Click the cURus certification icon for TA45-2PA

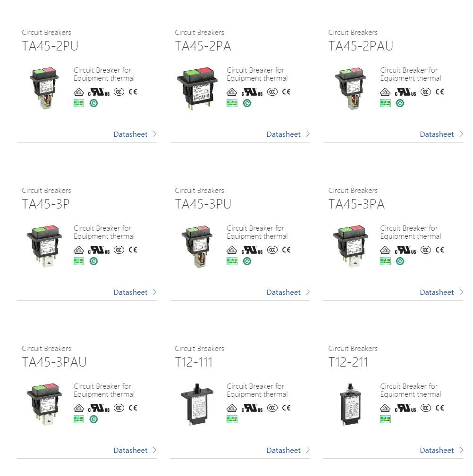coord(252,92)
